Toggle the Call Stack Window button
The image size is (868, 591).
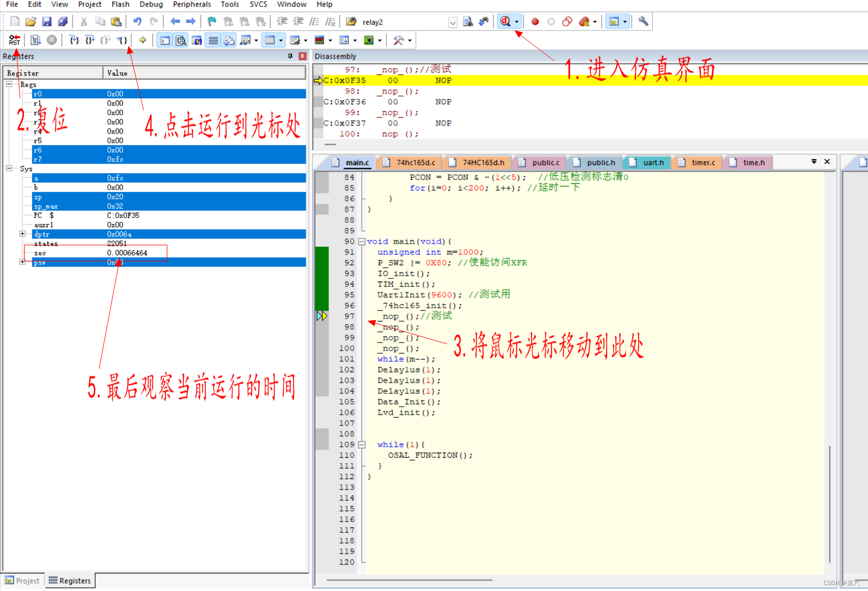click(229, 40)
